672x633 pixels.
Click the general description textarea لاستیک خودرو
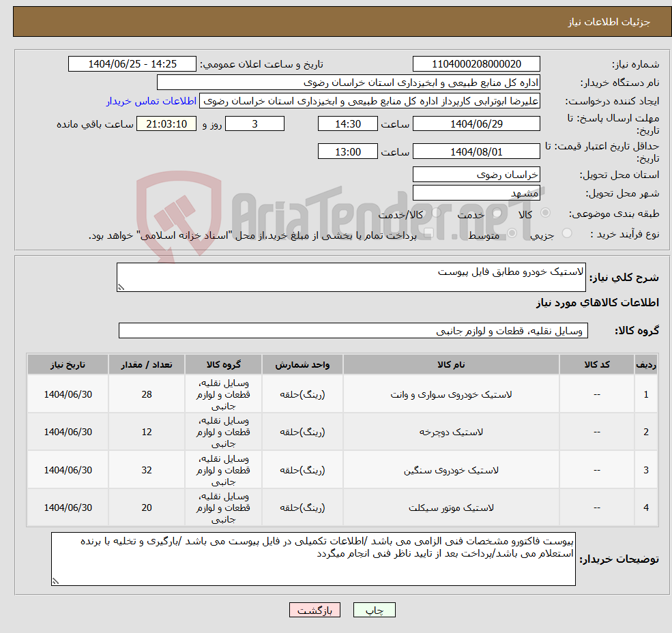[351, 278]
